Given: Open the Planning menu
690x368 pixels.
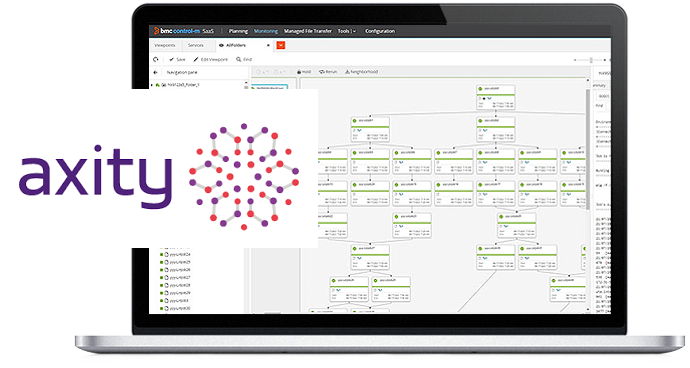Looking at the screenshot, I should click(x=238, y=31).
